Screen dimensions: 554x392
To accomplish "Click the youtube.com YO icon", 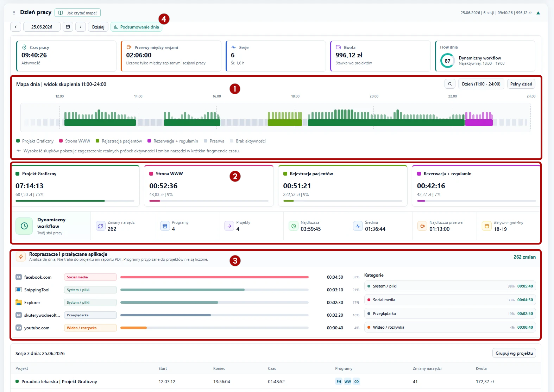I will point(19,328).
